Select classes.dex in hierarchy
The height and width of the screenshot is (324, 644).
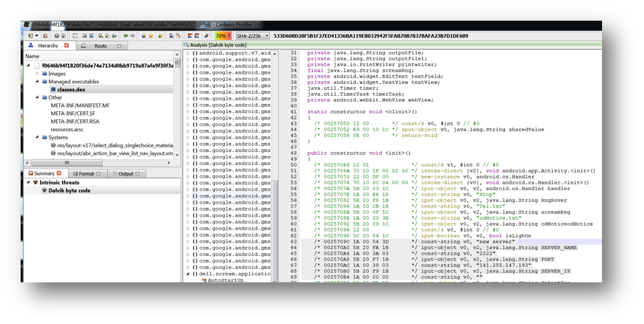pos(71,90)
